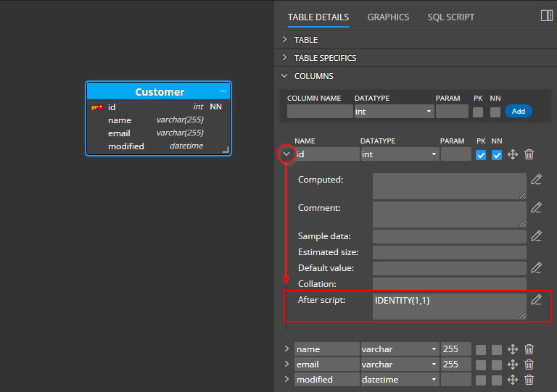Delete the name column

click(529, 349)
